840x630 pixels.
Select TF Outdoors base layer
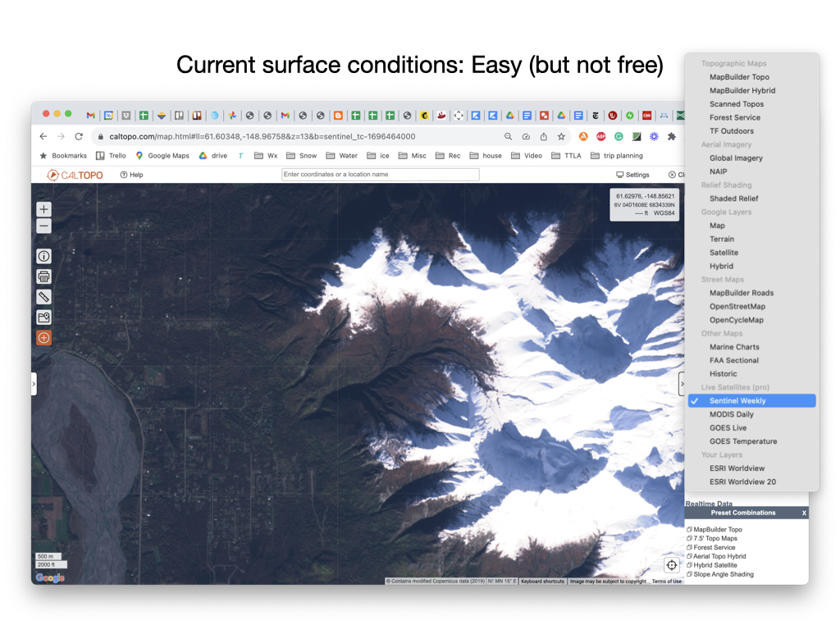[731, 130]
